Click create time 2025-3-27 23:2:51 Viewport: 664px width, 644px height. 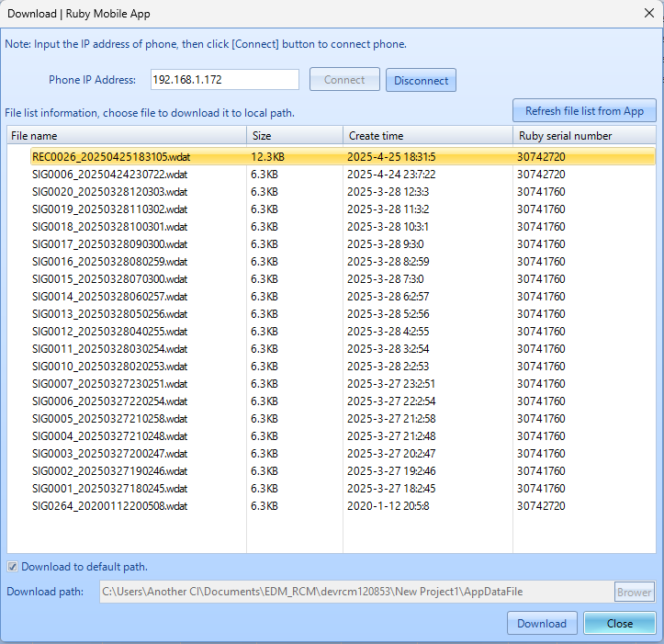point(391,384)
